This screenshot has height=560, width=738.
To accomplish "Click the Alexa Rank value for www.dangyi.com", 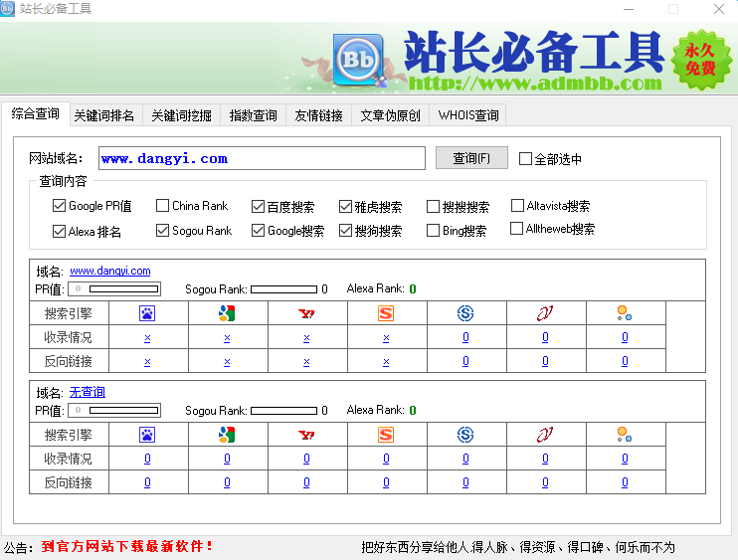I will point(413,288).
